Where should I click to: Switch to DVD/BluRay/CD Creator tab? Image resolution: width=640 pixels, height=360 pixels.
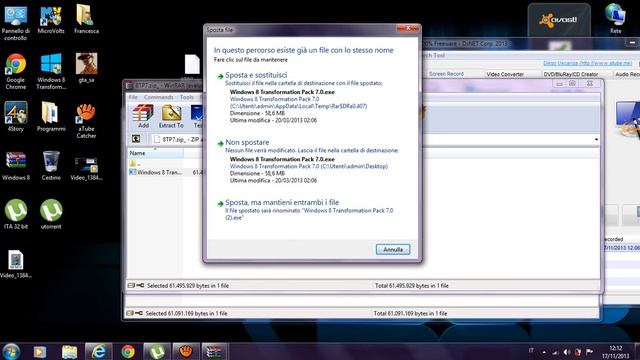[x=571, y=74]
